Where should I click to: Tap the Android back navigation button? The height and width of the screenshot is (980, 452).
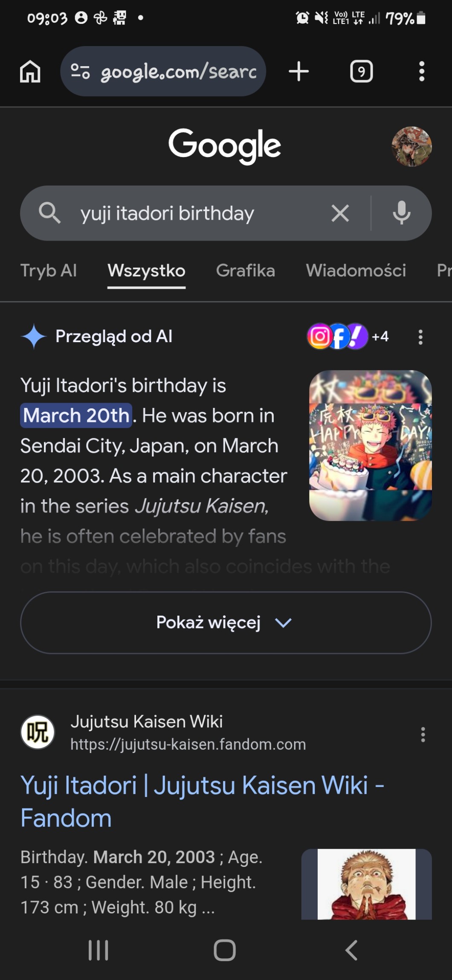click(351, 950)
